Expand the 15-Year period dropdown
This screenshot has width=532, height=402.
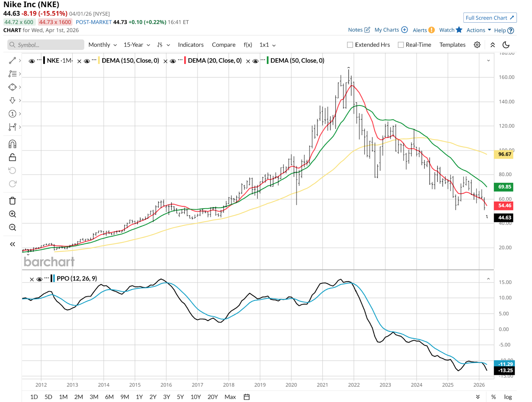click(137, 45)
